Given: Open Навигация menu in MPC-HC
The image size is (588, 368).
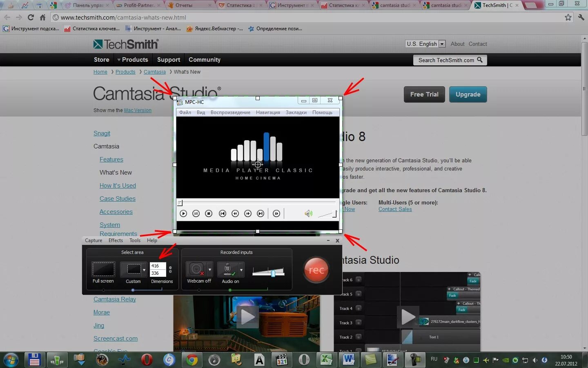Looking at the screenshot, I should pyautogui.click(x=268, y=112).
